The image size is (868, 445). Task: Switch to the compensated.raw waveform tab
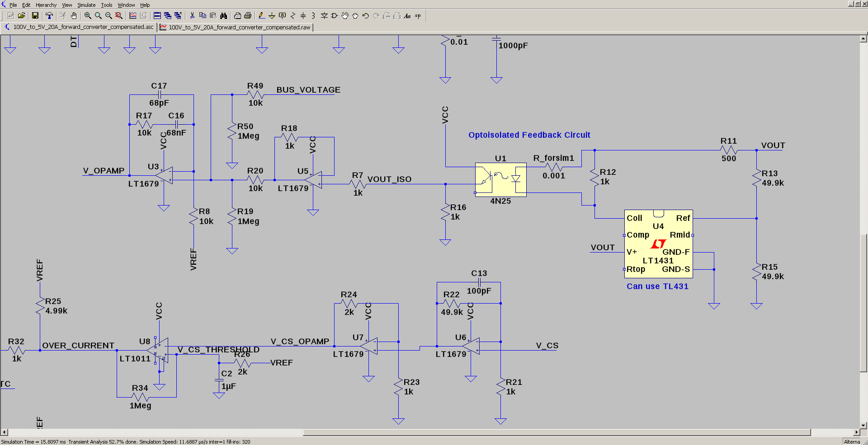pos(236,27)
